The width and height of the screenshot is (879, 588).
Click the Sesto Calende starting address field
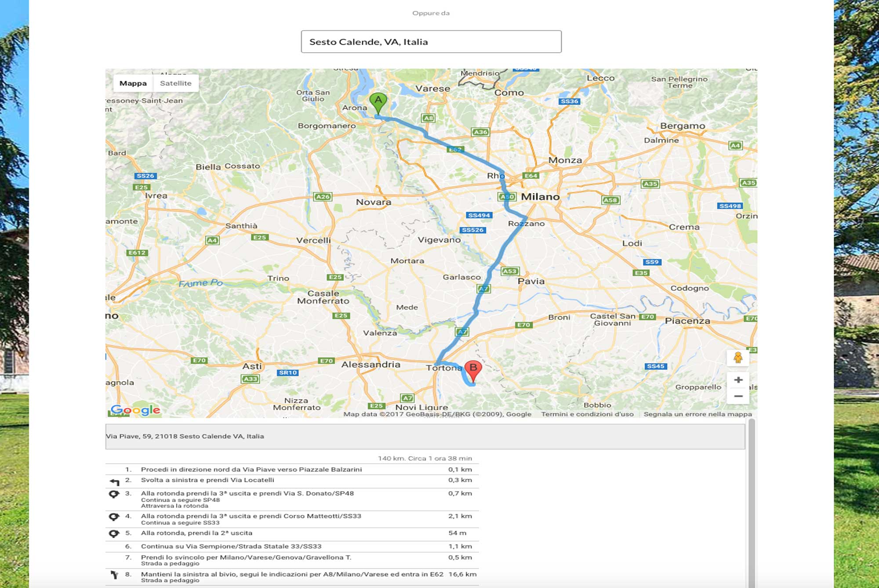[431, 42]
